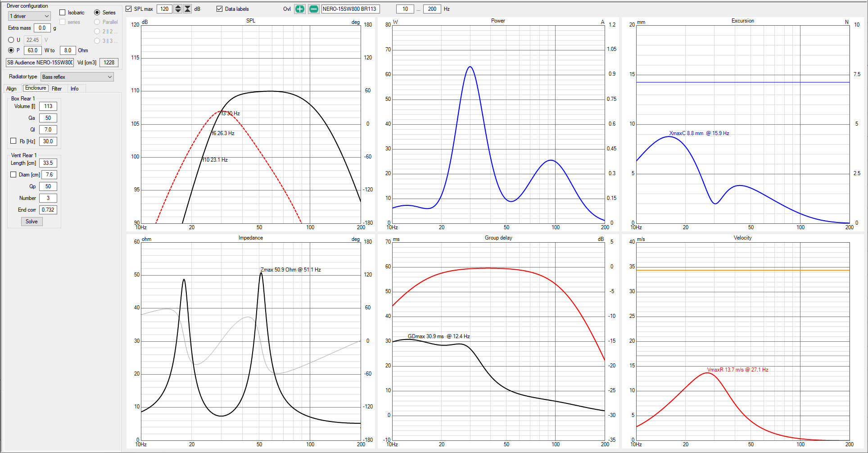Viewport: 868px width, 453px height.
Task: Remove overlay with the green minus icon
Action: [314, 9]
